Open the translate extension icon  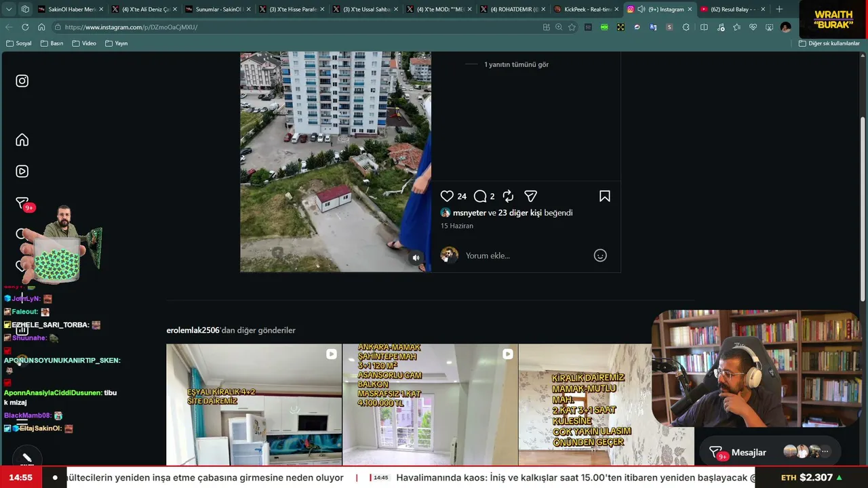pos(653,27)
